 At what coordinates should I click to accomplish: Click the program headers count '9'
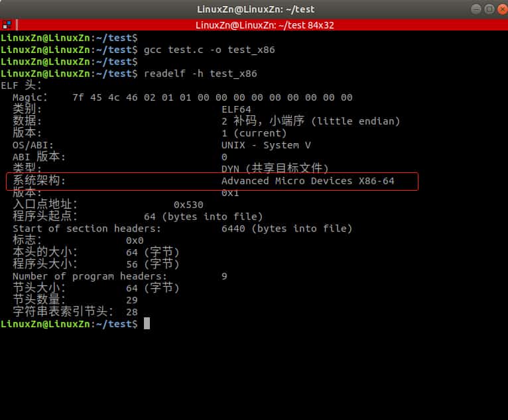(x=225, y=276)
